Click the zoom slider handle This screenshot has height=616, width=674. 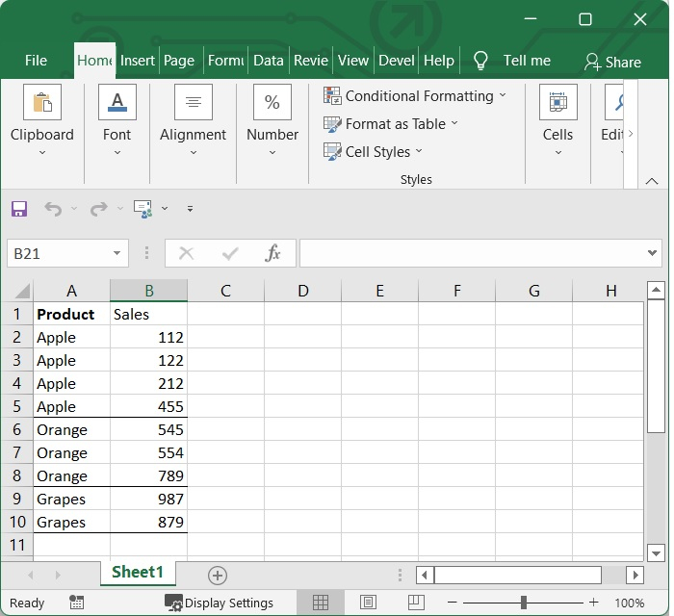(523, 603)
